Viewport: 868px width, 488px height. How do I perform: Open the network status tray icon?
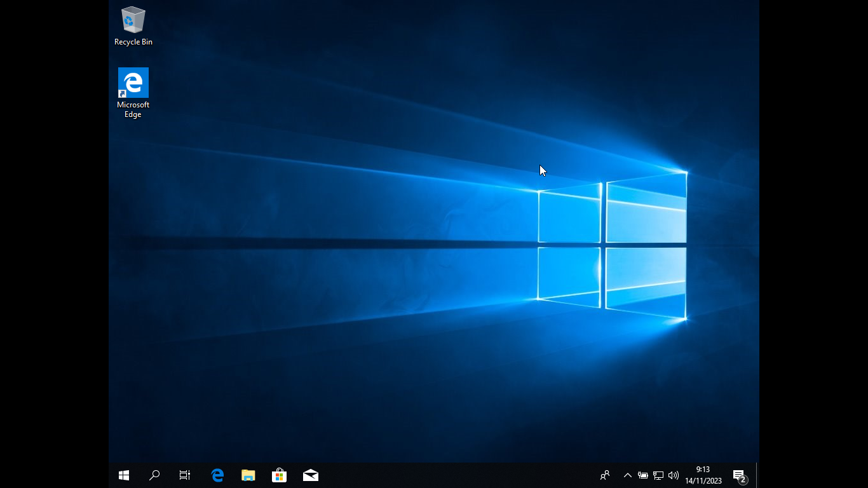658,475
